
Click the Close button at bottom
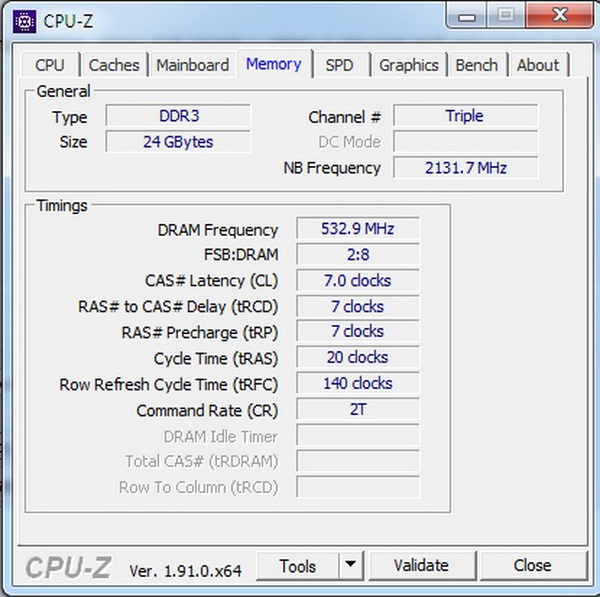pyautogui.click(x=533, y=566)
